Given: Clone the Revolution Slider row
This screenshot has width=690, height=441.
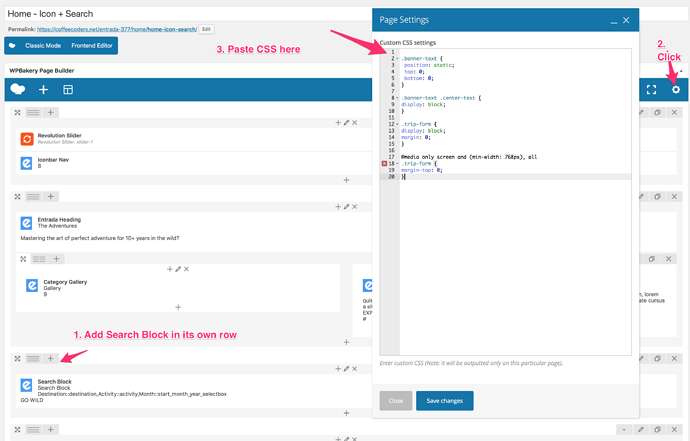Looking at the screenshot, I should coord(657,112).
